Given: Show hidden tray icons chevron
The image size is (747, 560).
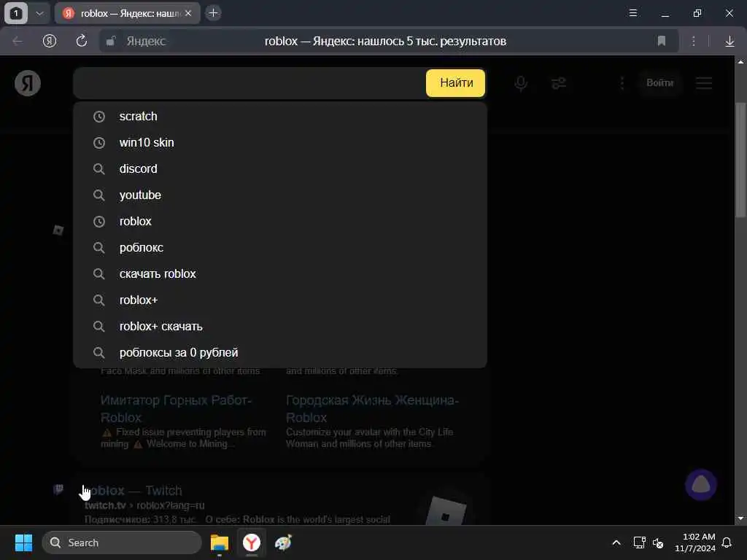Looking at the screenshot, I should pyautogui.click(x=616, y=542).
